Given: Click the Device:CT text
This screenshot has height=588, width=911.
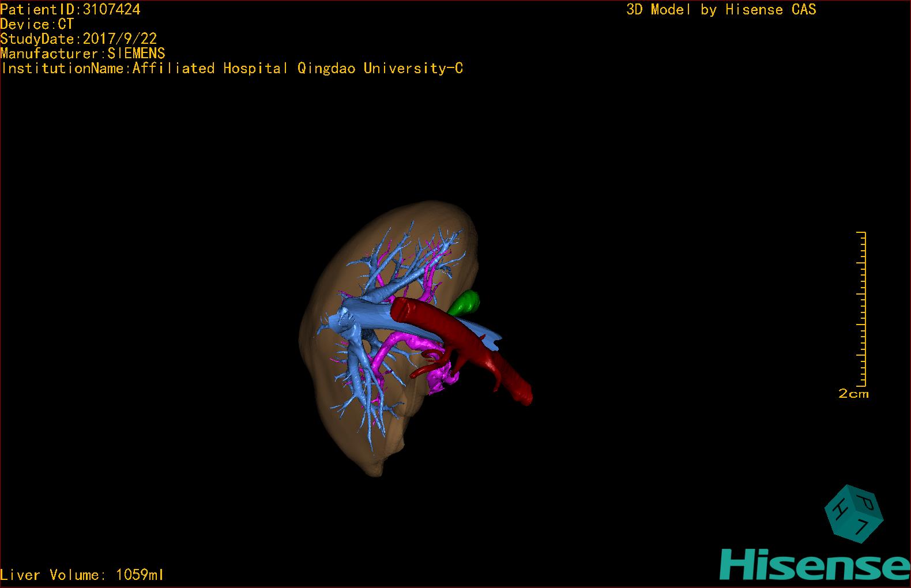Looking at the screenshot, I should (x=37, y=24).
